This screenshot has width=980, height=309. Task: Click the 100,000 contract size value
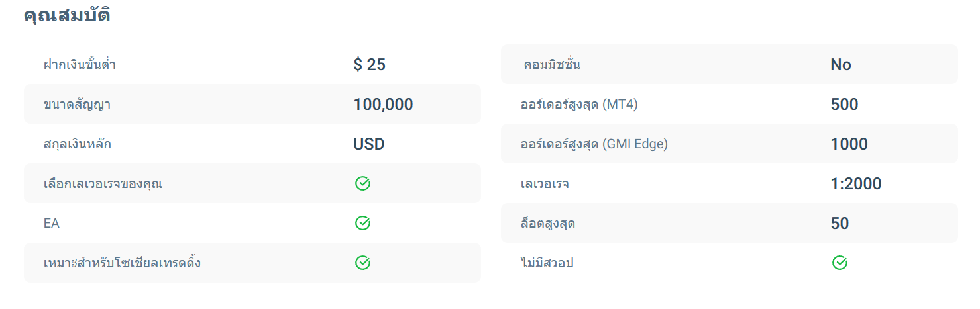(x=383, y=105)
